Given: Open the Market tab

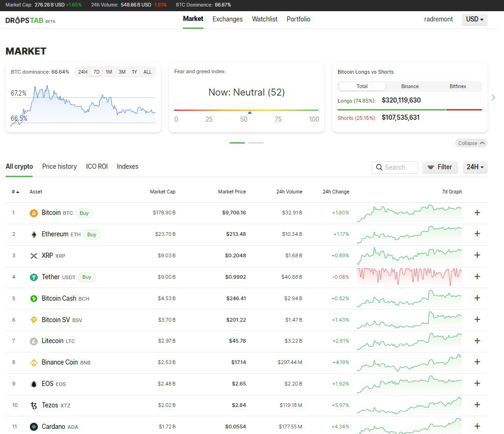Looking at the screenshot, I should pos(193,19).
